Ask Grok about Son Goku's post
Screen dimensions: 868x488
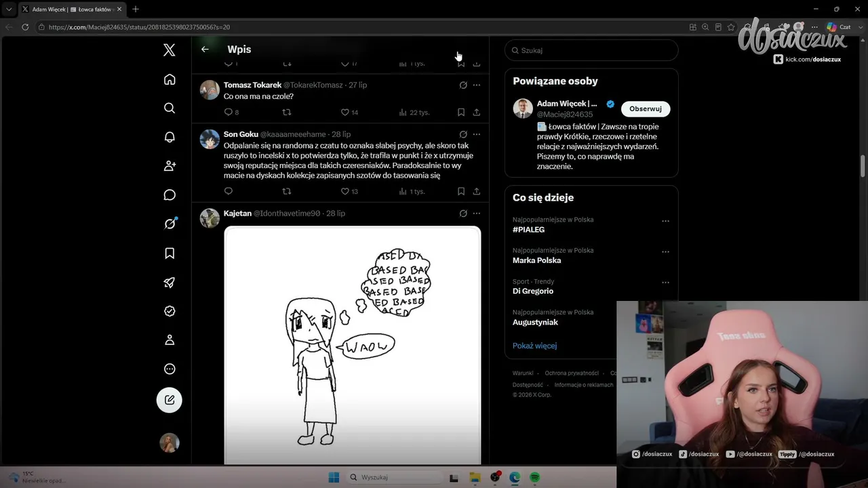pos(463,134)
